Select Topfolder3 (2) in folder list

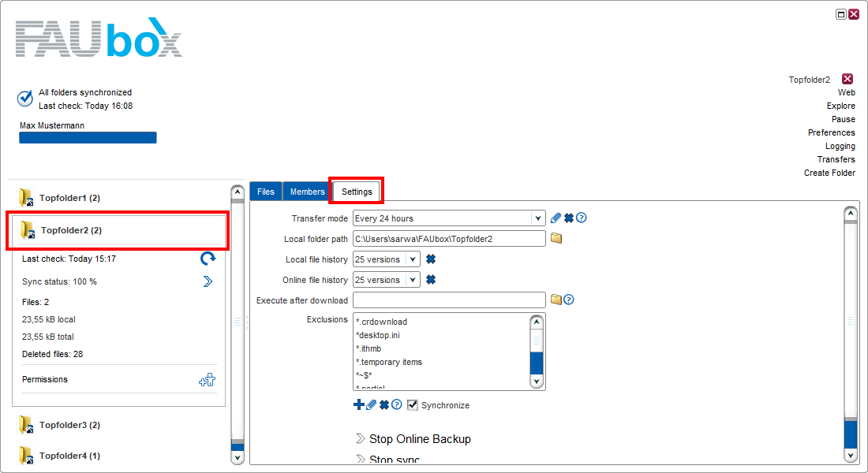point(69,425)
